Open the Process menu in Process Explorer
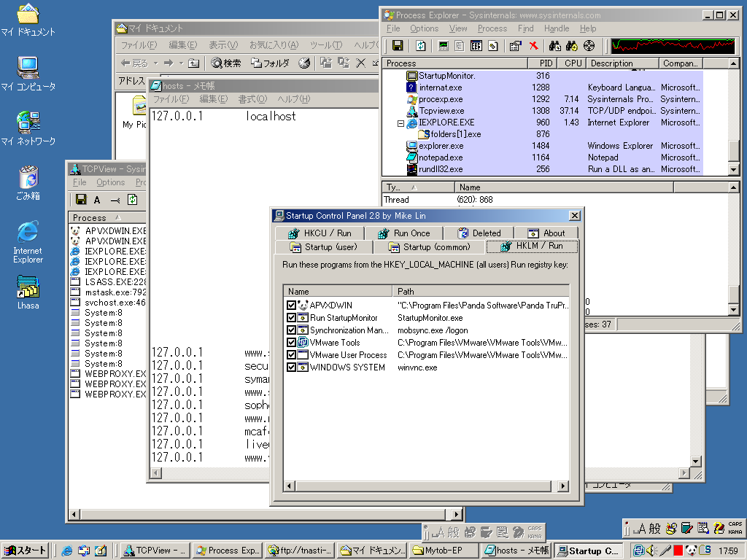The image size is (747, 560). point(492,28)
